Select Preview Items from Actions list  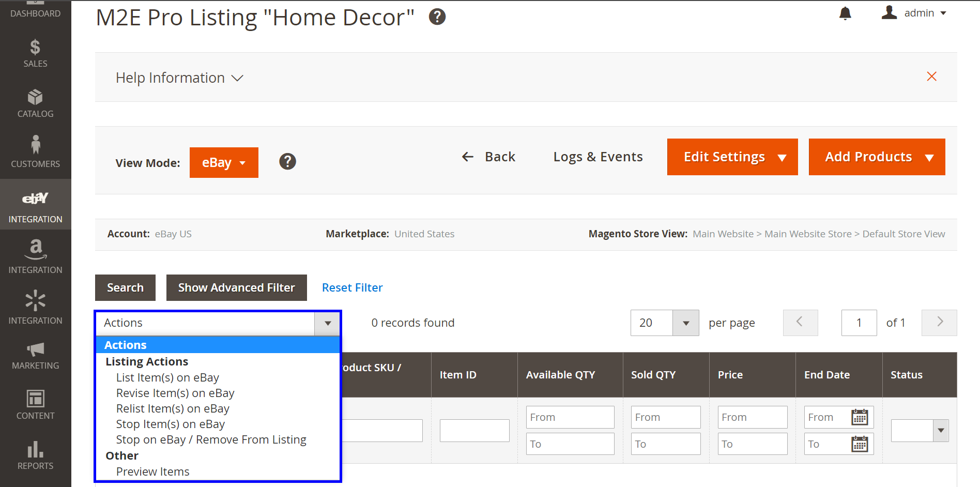point(152,472)
